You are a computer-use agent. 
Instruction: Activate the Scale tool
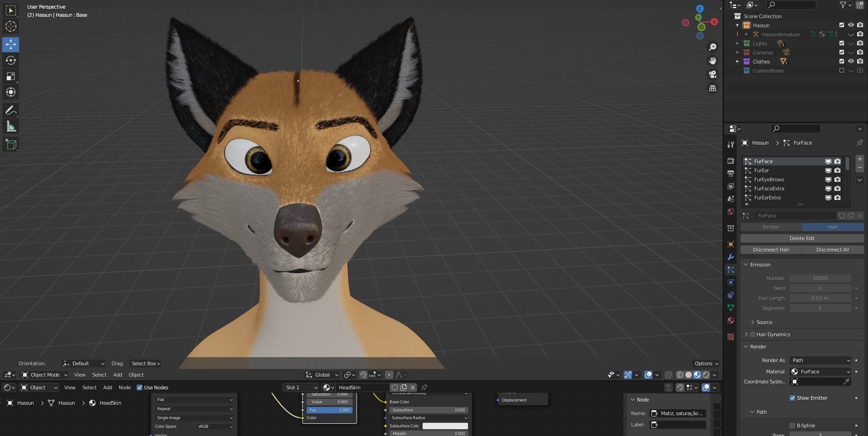tap(11, 76)
